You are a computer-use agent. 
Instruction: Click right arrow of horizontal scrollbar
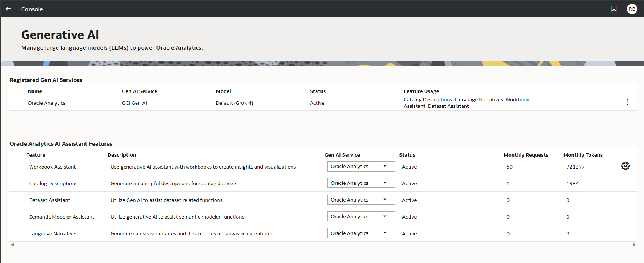click(634, 244)
